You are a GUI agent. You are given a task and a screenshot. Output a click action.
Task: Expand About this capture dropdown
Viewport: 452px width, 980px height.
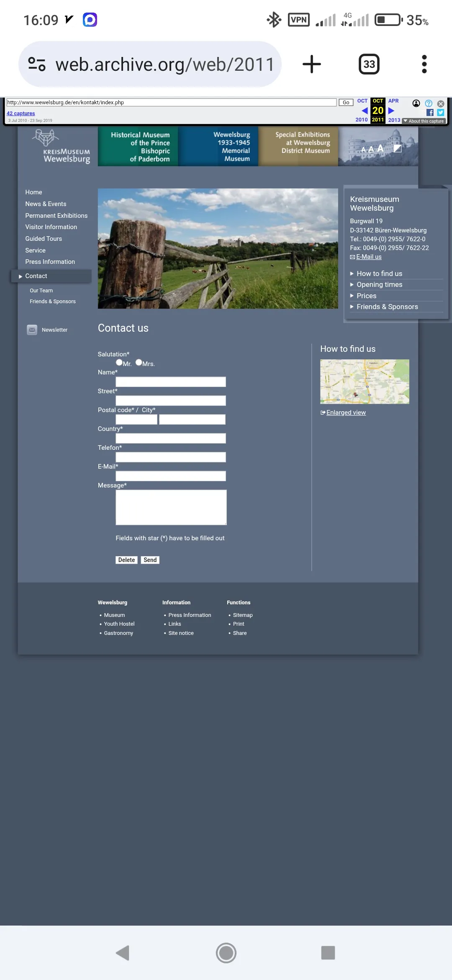point(424,121)
